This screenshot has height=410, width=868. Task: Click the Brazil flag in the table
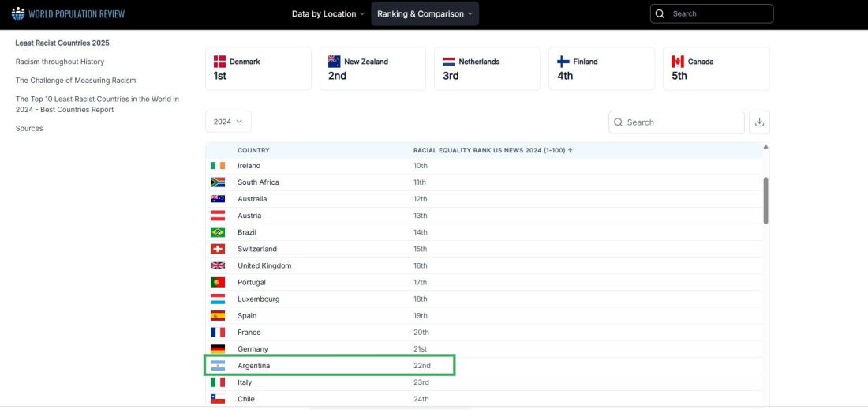click(x=218, y=232)
